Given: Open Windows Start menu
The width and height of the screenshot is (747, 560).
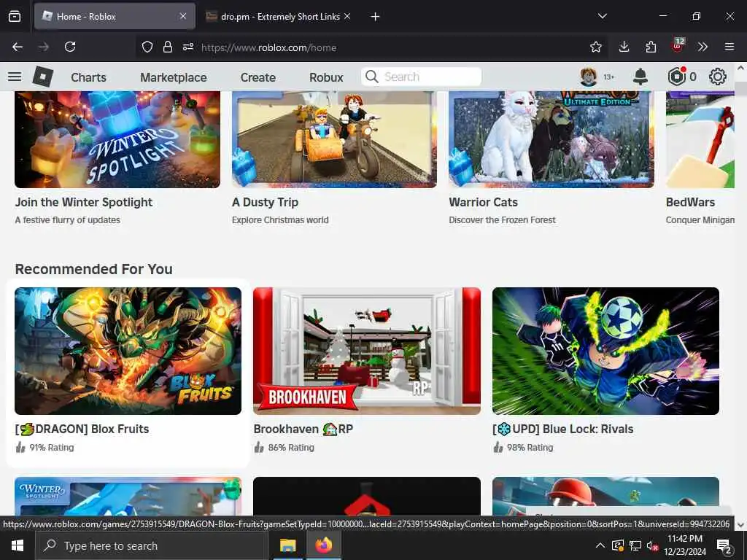Looking at the screenshot, I should tap(18, 545).
